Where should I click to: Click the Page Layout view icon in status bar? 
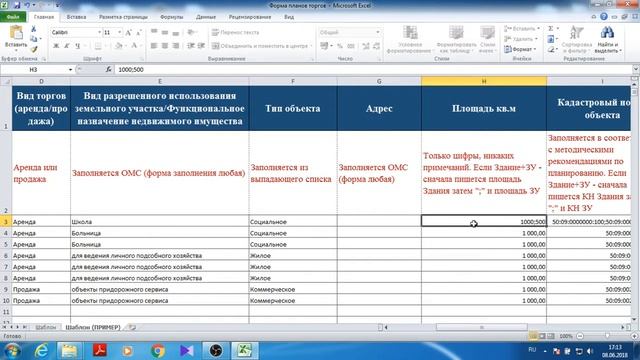pos(542,336)
